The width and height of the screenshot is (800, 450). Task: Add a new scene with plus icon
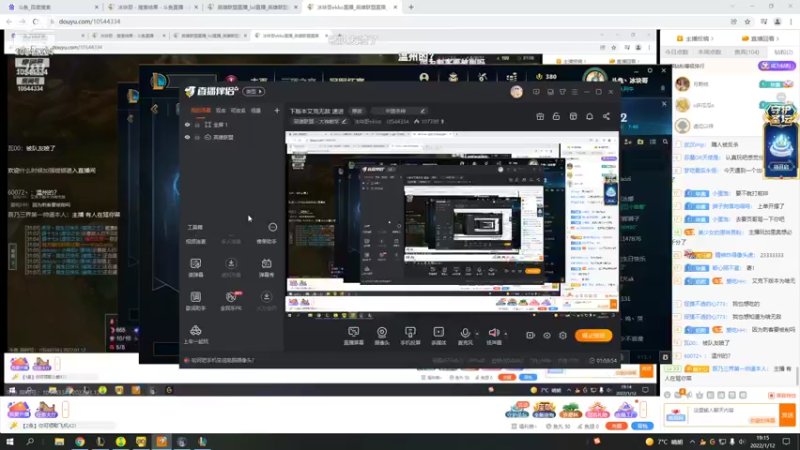click(277, 110)
